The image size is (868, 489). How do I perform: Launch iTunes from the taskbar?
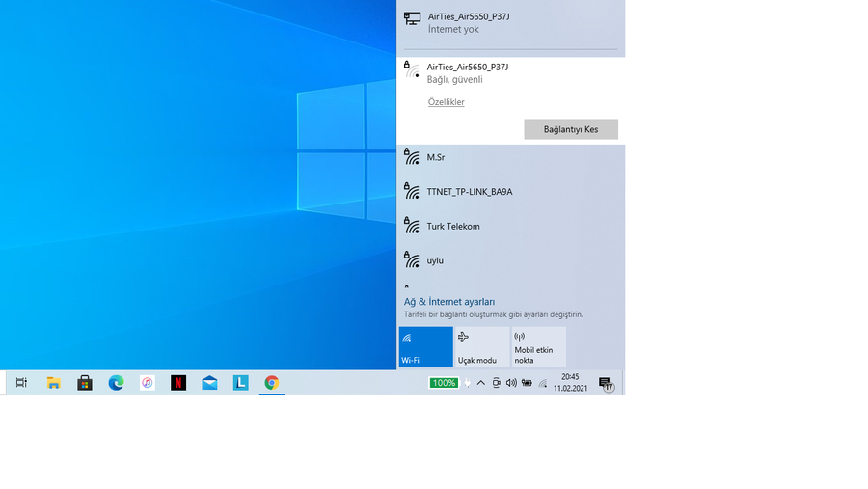(x=148, y=383)
